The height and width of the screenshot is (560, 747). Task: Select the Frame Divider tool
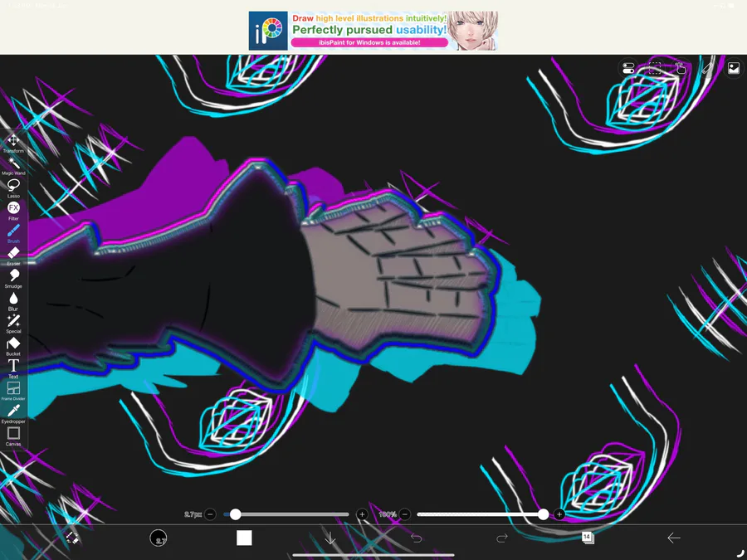13,391
